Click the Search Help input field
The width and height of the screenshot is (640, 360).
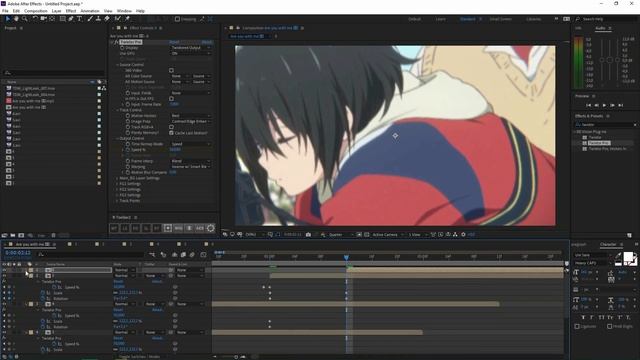pos(607,19)
